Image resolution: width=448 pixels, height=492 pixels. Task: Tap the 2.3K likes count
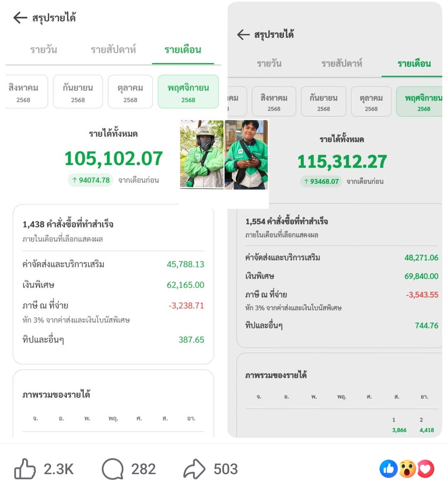(x=58, y=469)
